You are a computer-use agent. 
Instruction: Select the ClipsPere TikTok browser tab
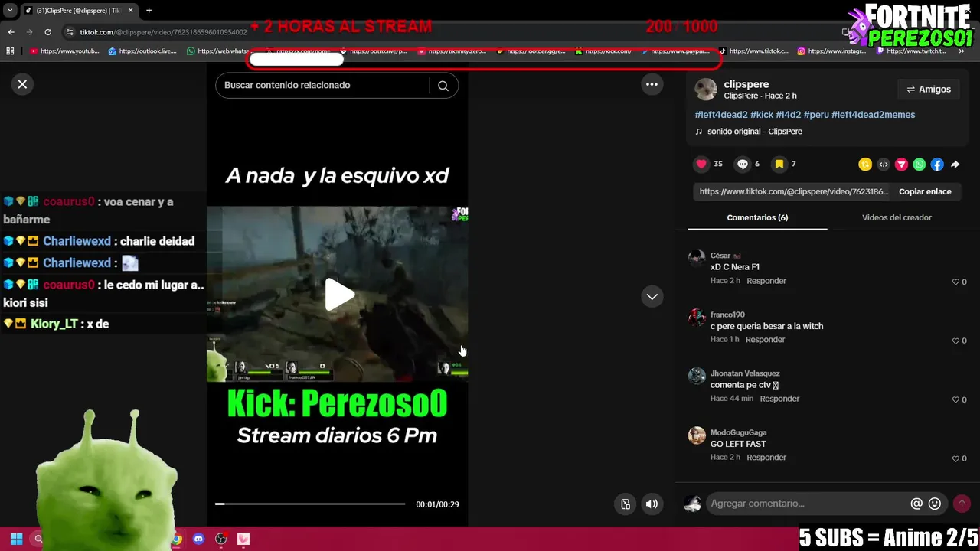click(x=79, y=11)
